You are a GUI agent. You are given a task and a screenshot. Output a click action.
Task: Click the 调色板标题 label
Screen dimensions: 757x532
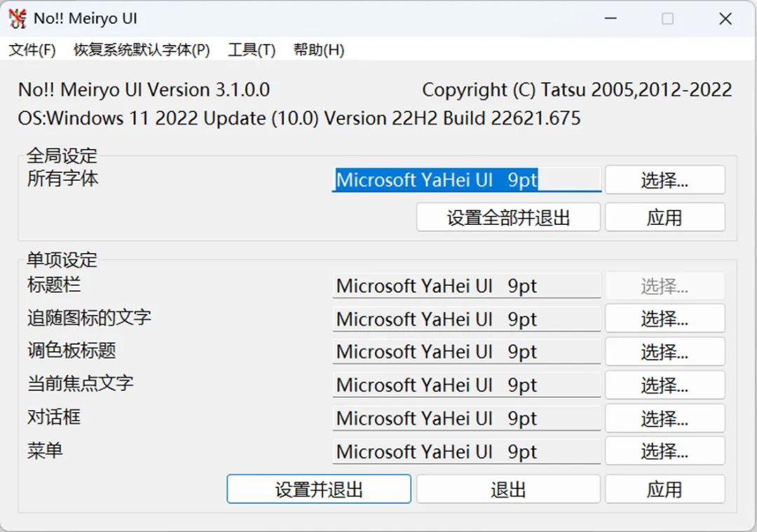[71, 350]
